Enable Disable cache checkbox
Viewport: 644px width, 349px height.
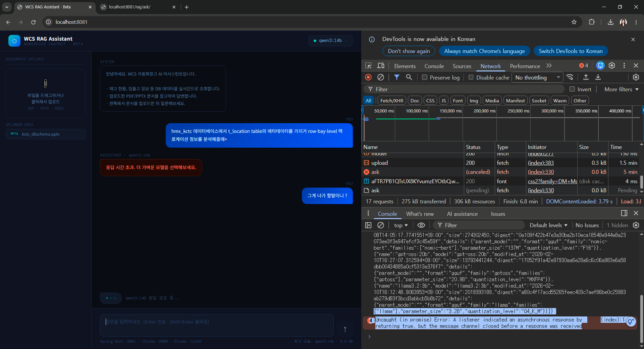[471, 77]
